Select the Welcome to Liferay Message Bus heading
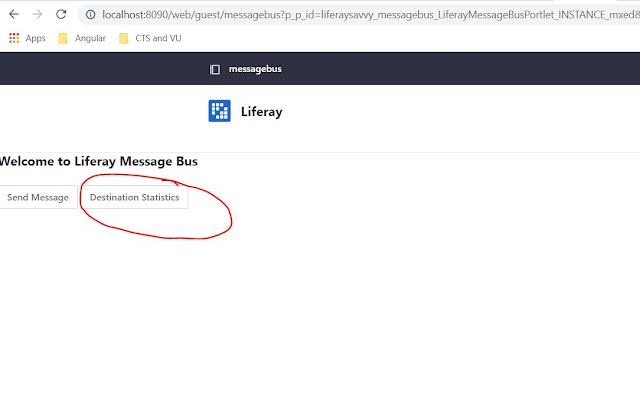This screenshot has height=417, width=640. [98, 161]
